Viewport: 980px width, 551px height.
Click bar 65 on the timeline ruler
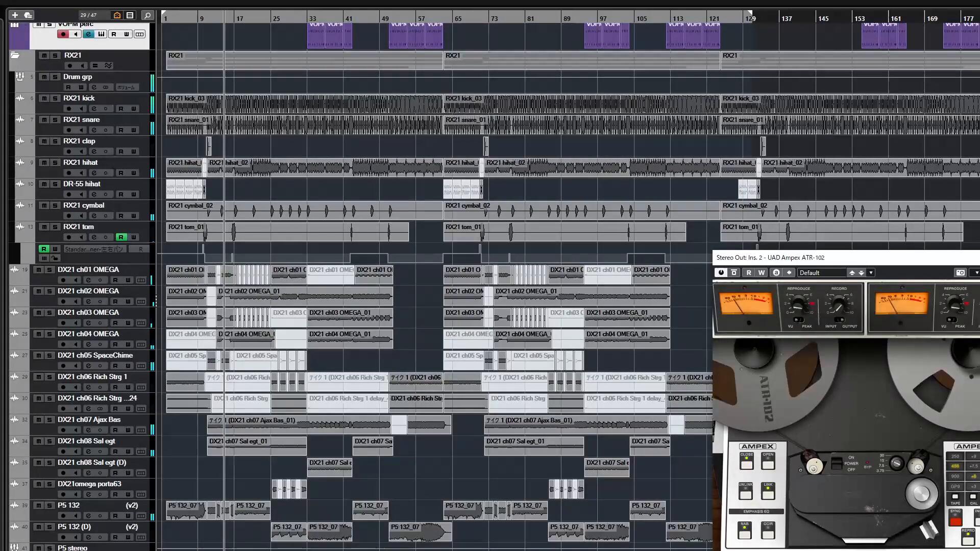point(458,18)
